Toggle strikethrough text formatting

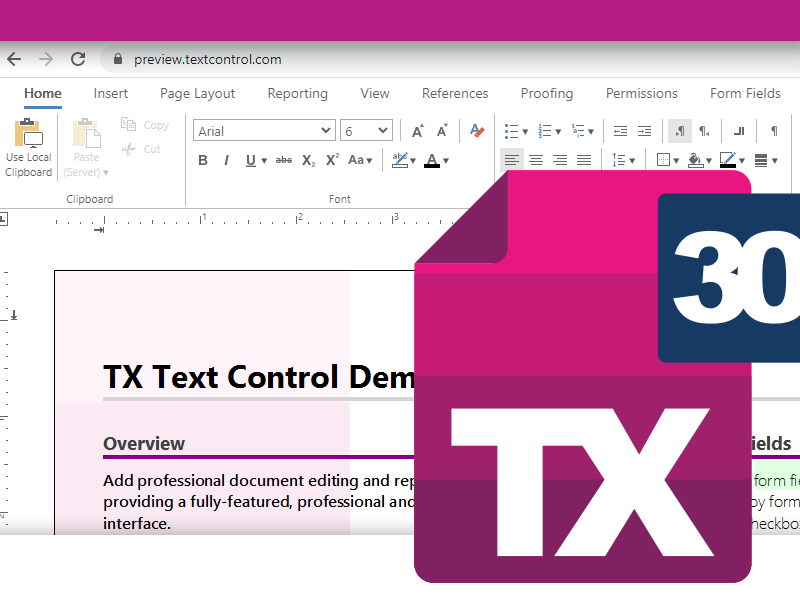283,160
